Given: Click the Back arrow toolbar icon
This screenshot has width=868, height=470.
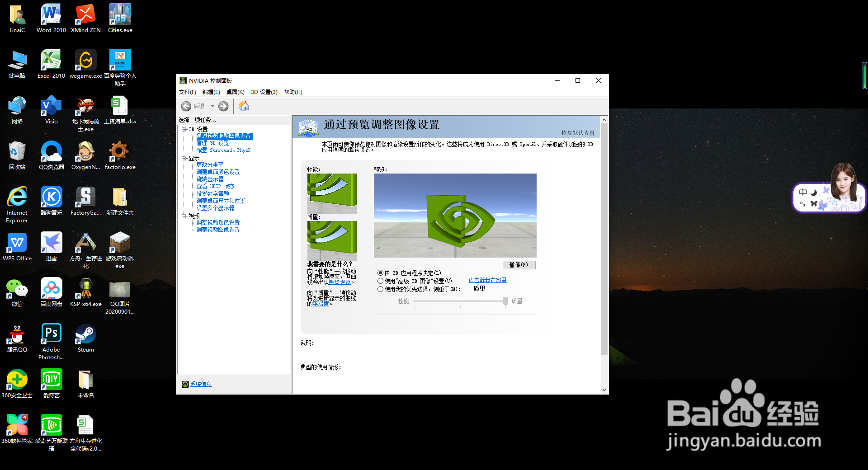Looking at the screenshot, I should tap(186, 106).
